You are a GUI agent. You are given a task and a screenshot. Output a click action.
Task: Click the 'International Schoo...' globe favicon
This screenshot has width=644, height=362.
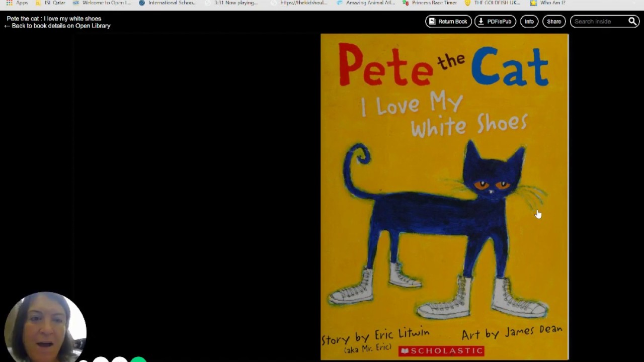142,3
